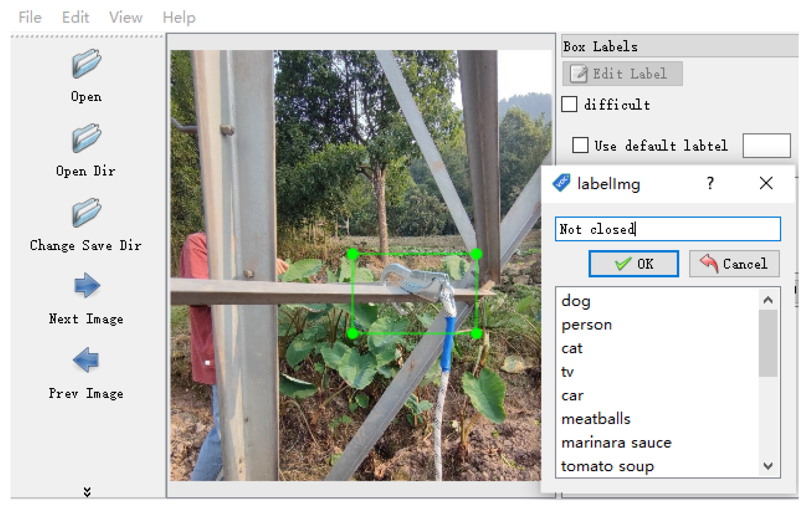The width and height of the screenshot is (812, 512).
Task: Enable the difficult checkbox
Action: [x=569, y=104]
